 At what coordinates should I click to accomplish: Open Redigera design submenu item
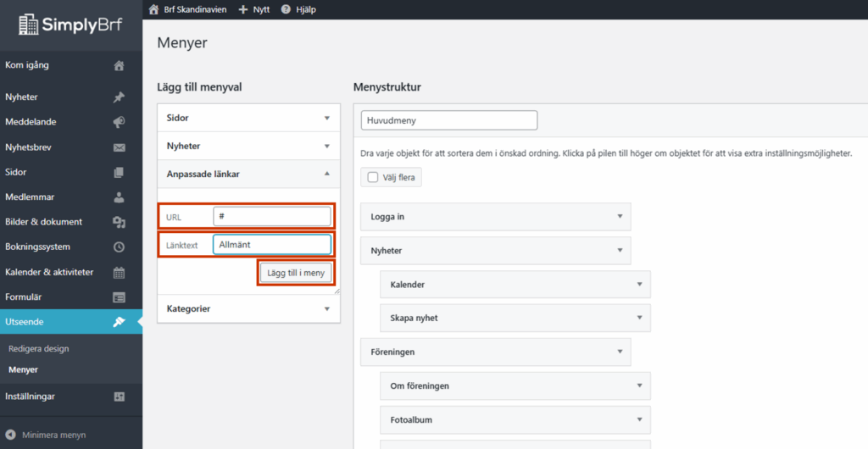pyautogui.click(x=39, y=348)
